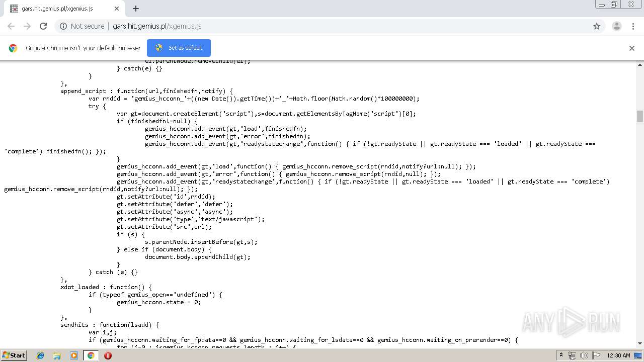Image resolution: width=644 pixels, height=362 pixels.
Task: Click the setAttribute('type','text/javascript') line
Action: (190, 219)
